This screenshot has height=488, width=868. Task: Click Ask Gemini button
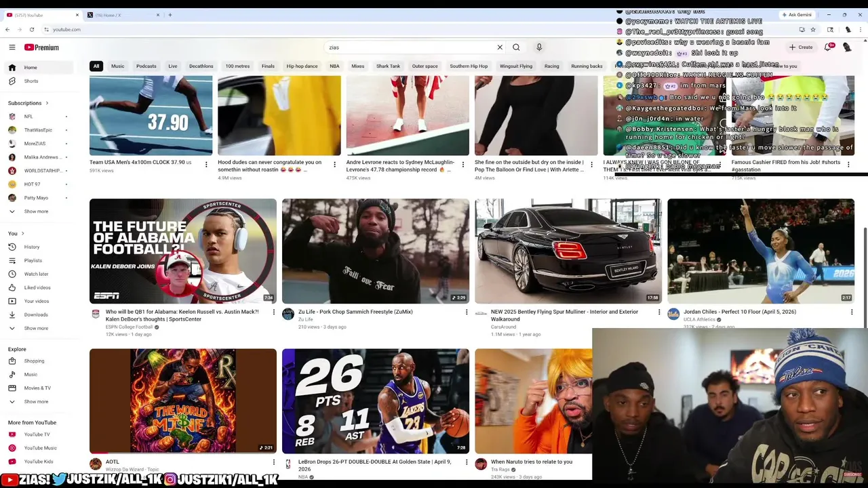coord(796,14)
